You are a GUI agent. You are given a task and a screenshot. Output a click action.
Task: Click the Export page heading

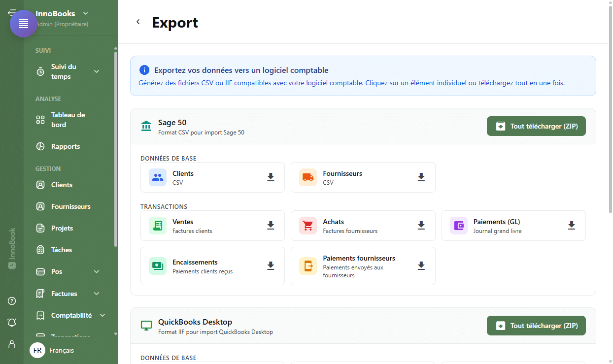tap(175, 23)
